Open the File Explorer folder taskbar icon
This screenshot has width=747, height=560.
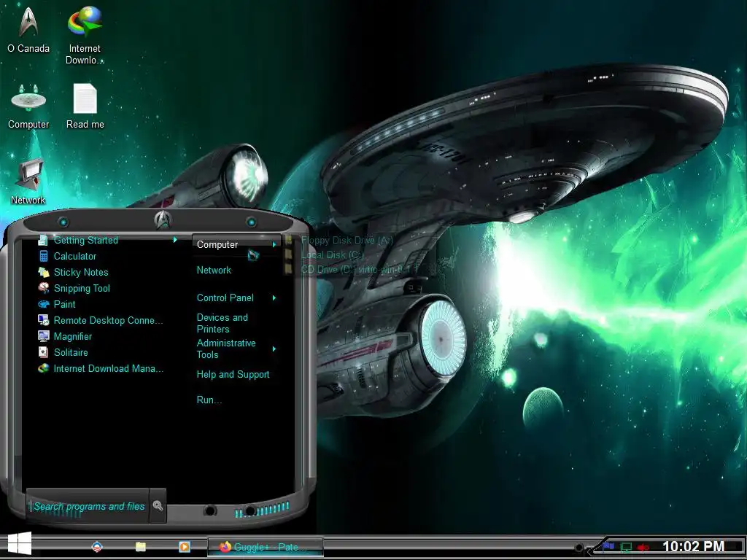click(141, 547)
